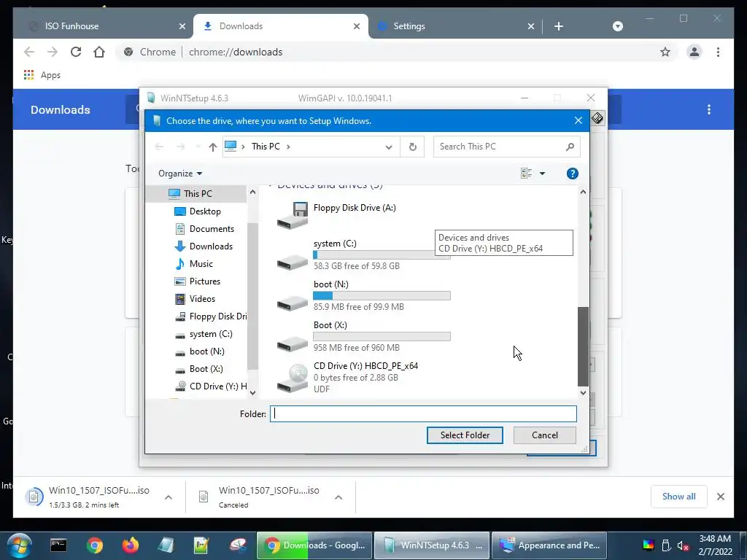The height and width of the screenshot is (560, 747).
Task: Click the Folder text field
Action: pos(423,414)
